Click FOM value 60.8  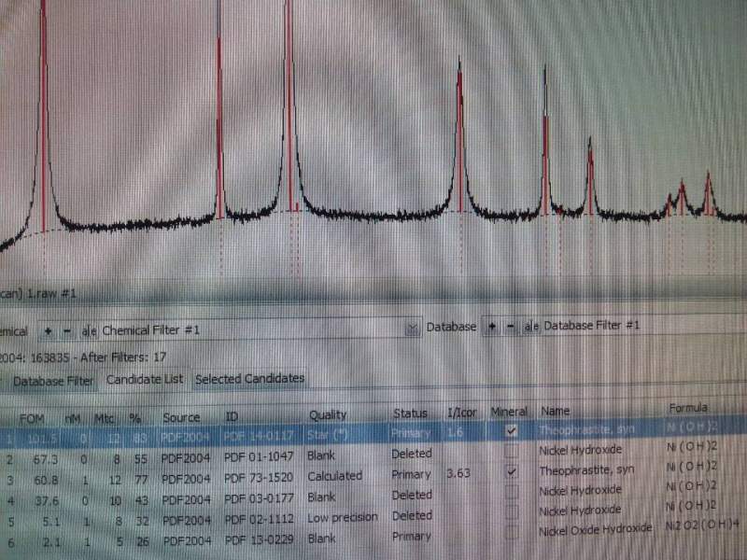[x=45, y=480]
